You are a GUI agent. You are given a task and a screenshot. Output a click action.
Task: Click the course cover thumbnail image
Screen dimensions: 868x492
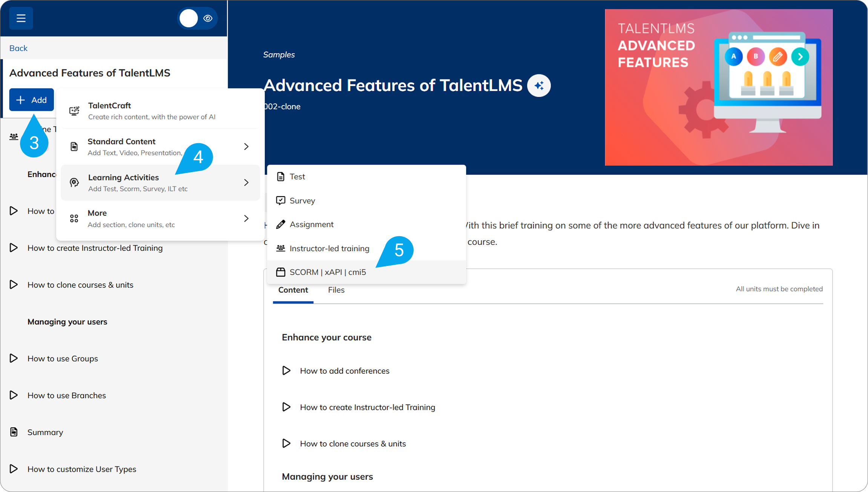tap(718, 87)
